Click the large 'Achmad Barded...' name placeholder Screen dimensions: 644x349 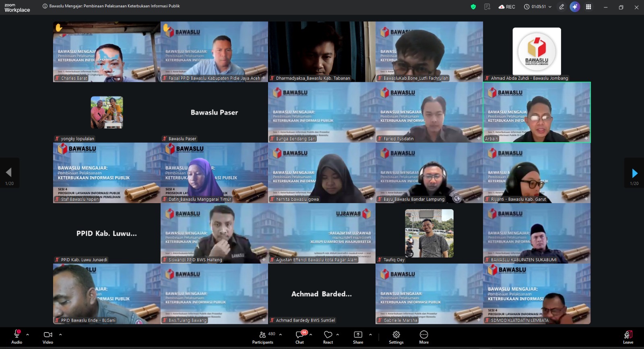pos(322,294)
